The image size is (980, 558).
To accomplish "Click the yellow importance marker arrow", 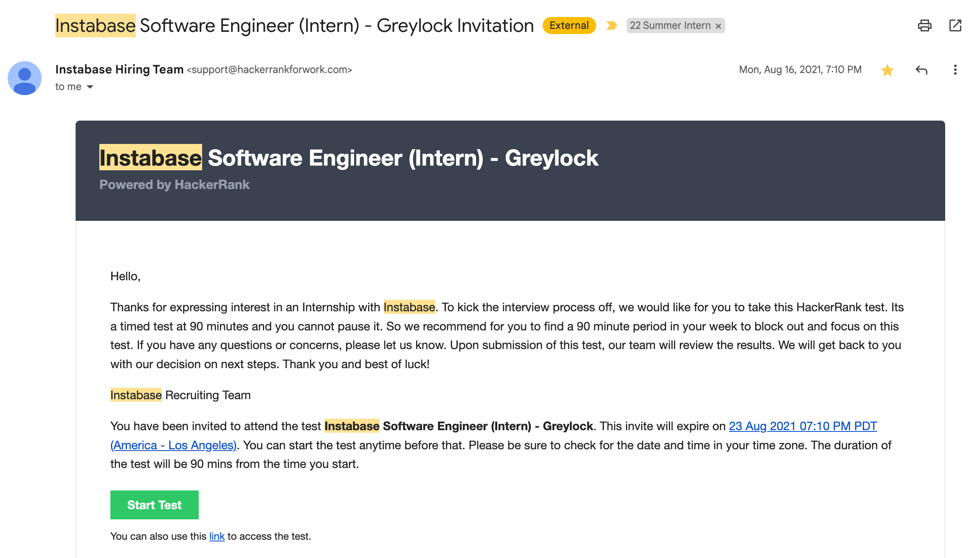I will [x=611, y=25].
